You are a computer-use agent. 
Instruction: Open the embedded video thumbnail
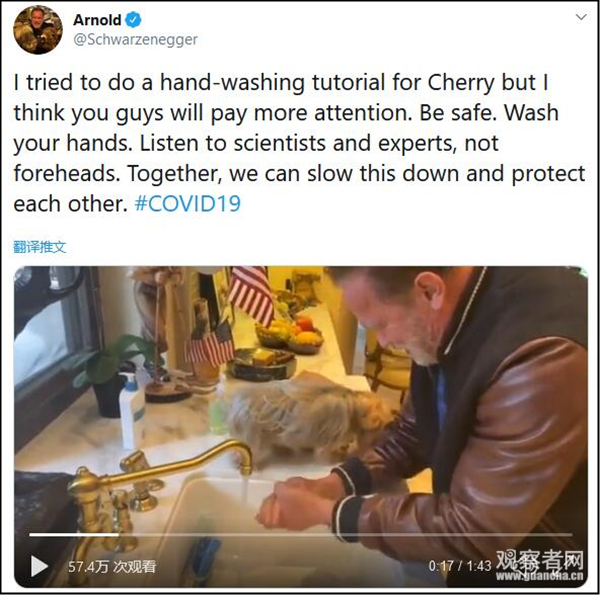click(x=300, y=427)
